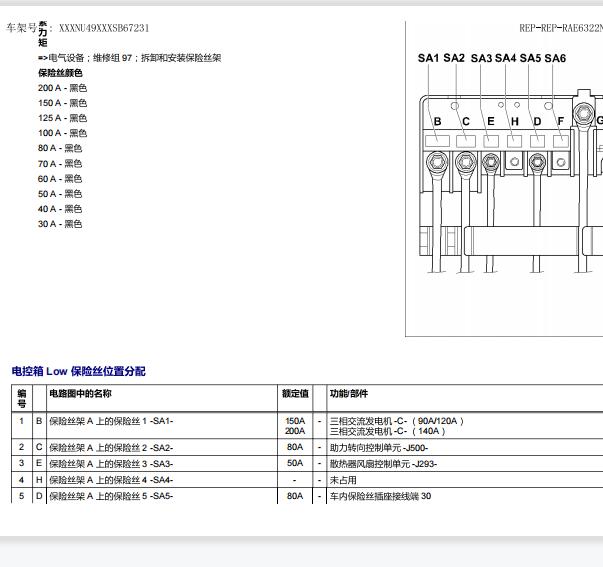Click the 80A rating in SA2 row

point(295,447)
